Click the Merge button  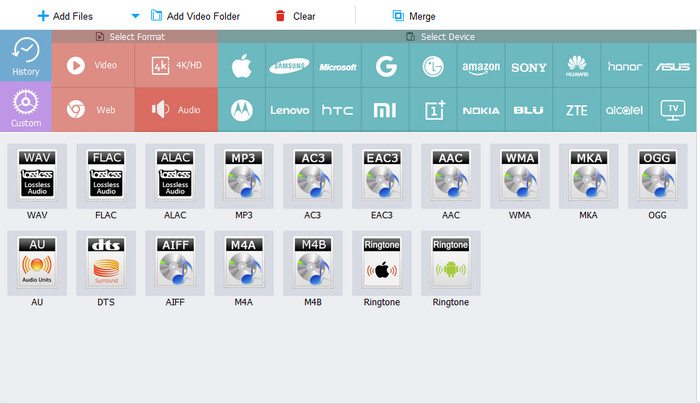click(x=414, y=17)
